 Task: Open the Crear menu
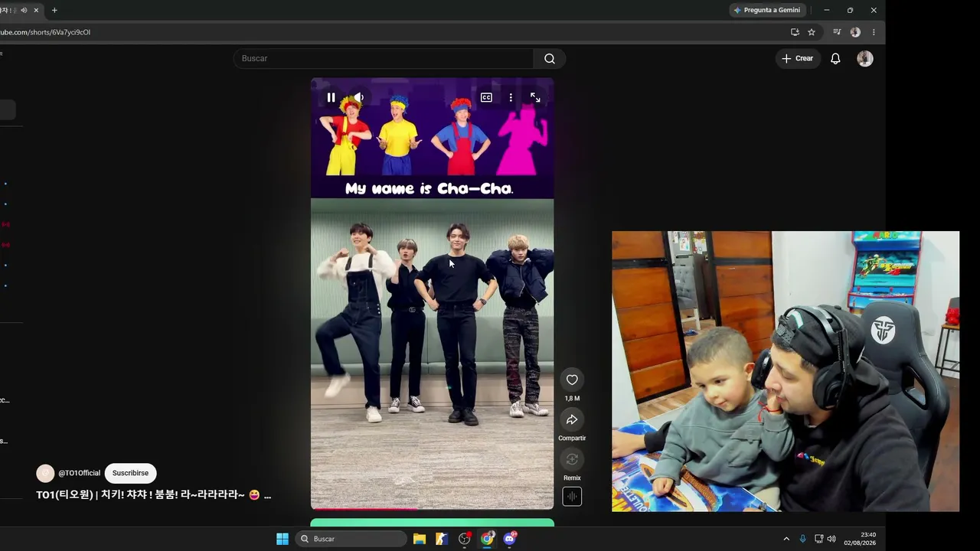tap(798, 58)
